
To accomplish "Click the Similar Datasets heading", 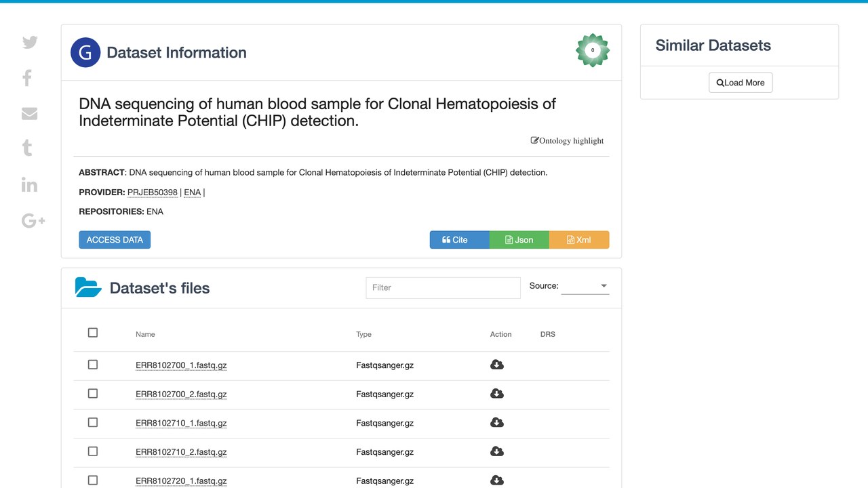I will 713,45.
